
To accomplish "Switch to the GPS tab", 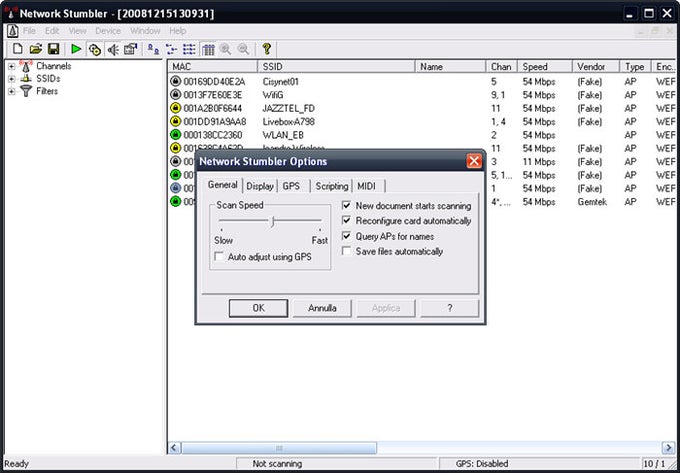I will (291, 186).
